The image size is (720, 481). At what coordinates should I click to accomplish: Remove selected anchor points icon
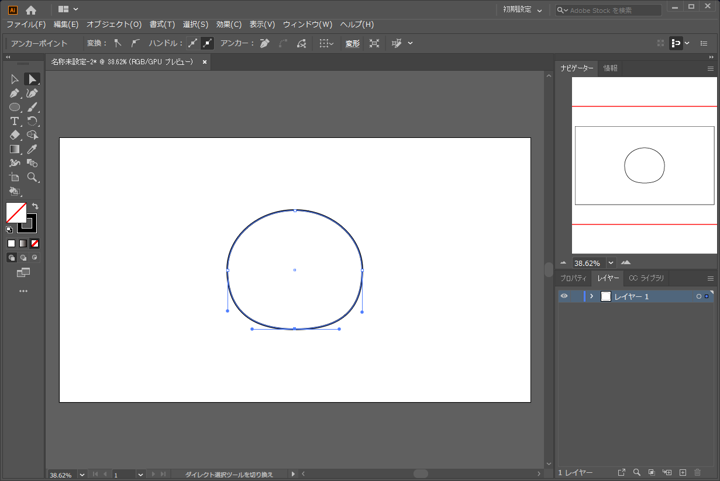tap(264, 43)
